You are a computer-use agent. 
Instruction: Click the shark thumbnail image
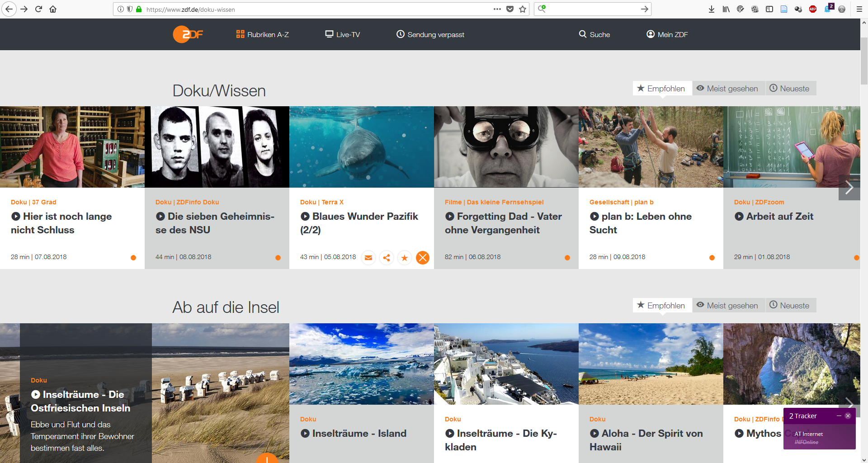(362, 147)
